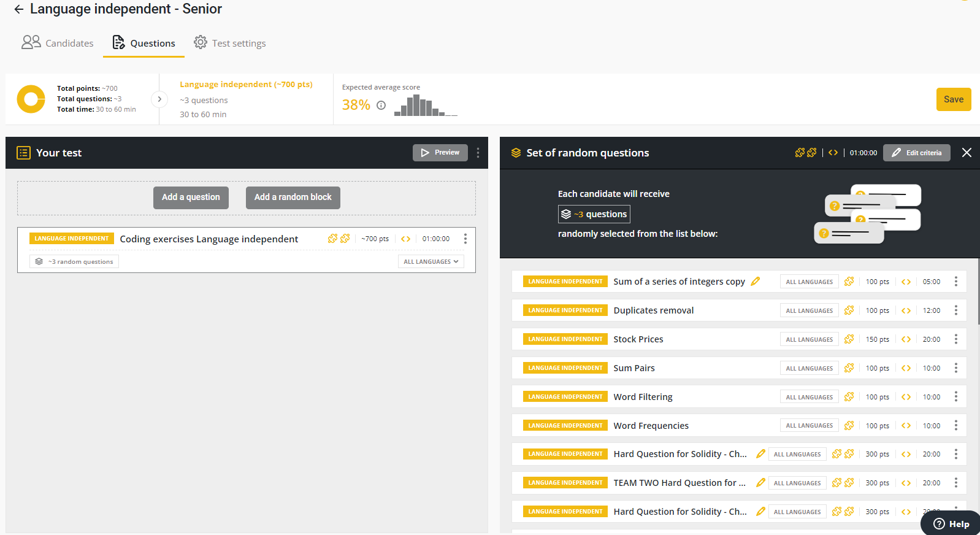This screenshot has width=980, height=535.
Task: Click the ~3 random questions expander
Action: click(x=74, y=262)
